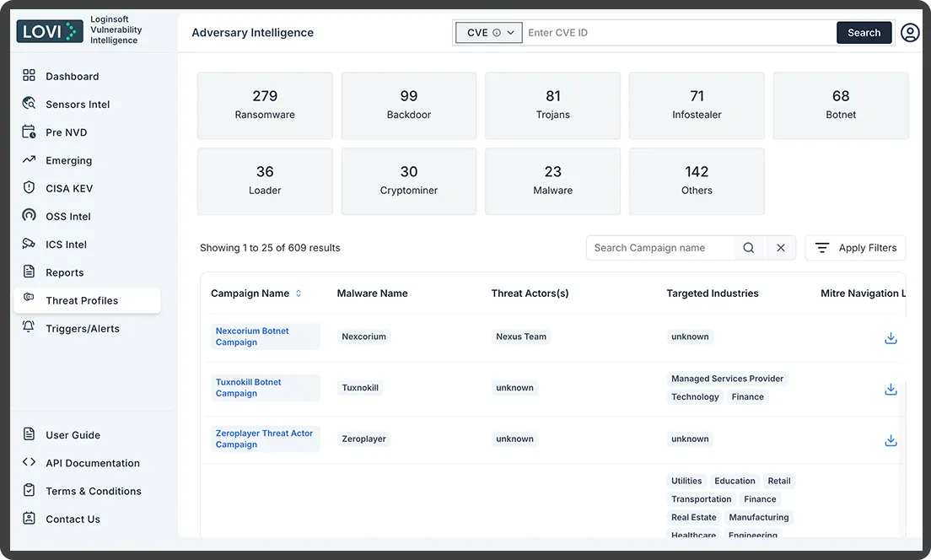Click the Nexcorium malware name tag
Screen dimensions: 931x560
click(x=363, y=337)
